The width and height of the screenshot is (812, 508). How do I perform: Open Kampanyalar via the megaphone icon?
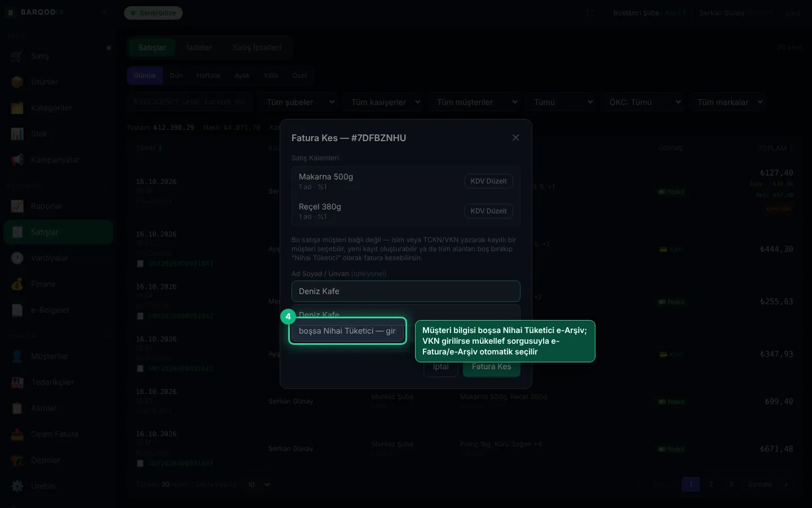(17, 160)
